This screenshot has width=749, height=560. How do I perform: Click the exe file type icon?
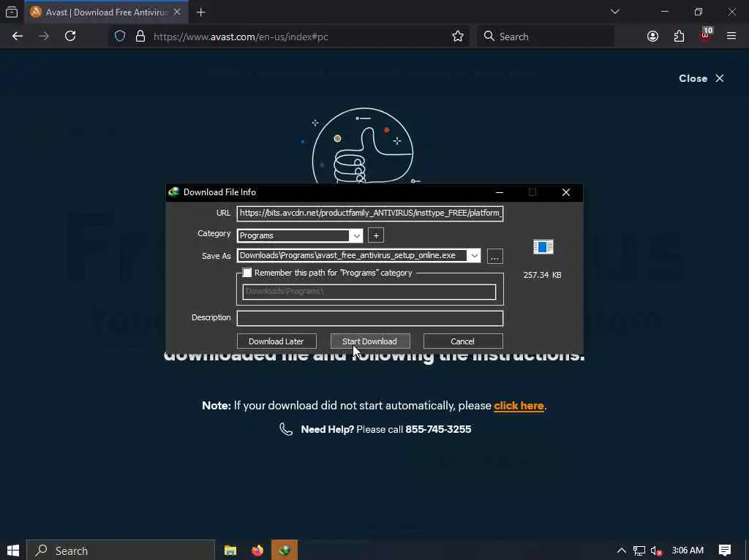tap(543, 247)
